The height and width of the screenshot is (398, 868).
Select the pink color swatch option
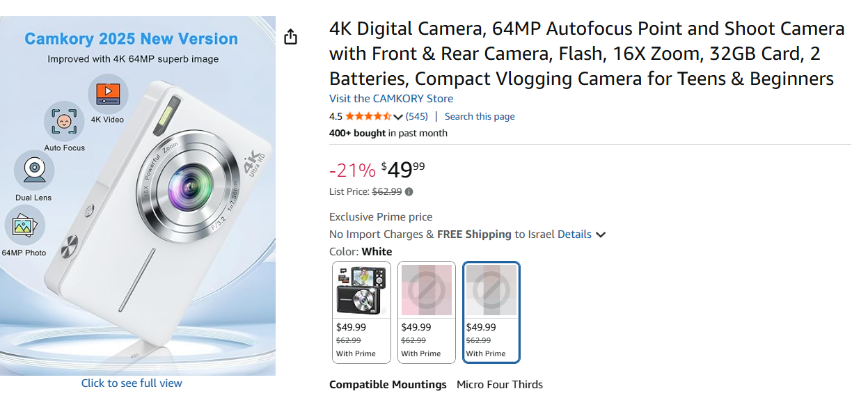(x=426, y=312)
